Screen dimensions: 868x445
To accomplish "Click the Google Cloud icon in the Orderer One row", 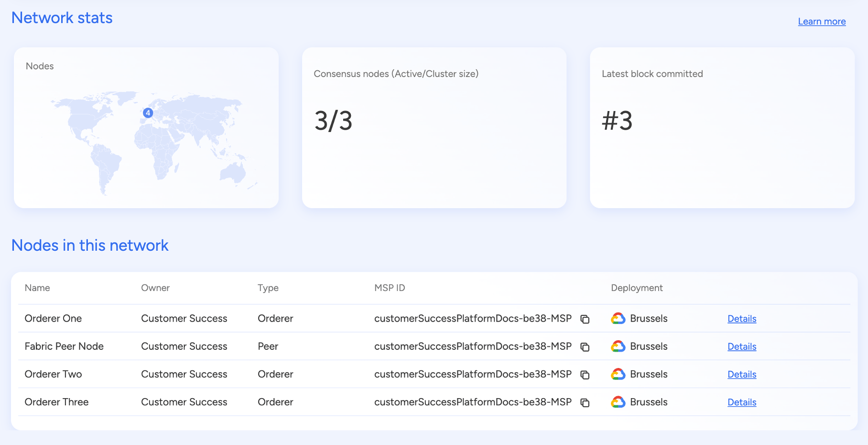I will (x=618, y=318).
